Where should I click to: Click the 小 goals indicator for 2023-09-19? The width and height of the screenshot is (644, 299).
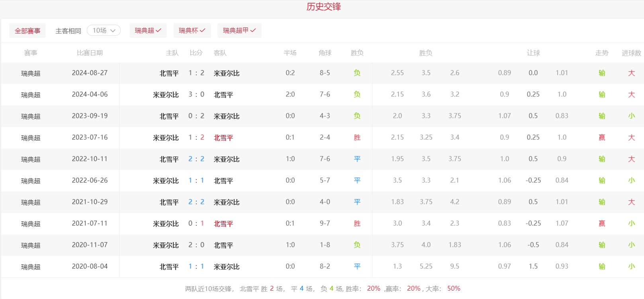631,116
